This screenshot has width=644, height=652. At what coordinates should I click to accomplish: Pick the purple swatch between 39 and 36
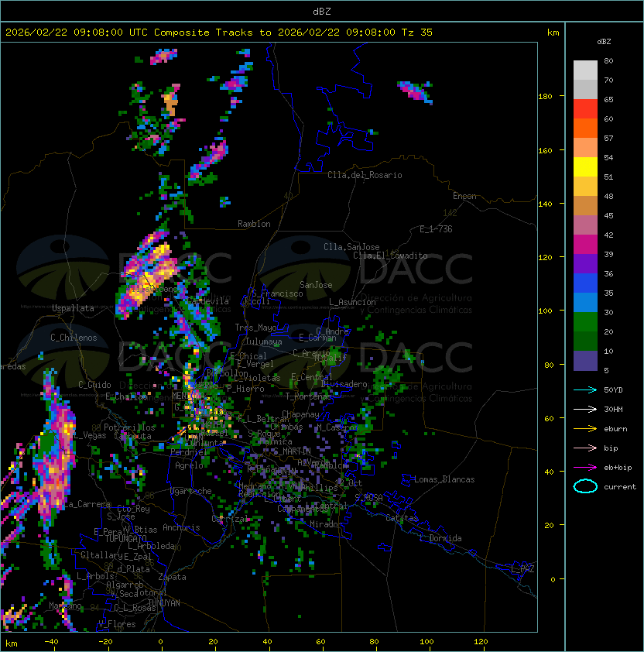(585, 263)
